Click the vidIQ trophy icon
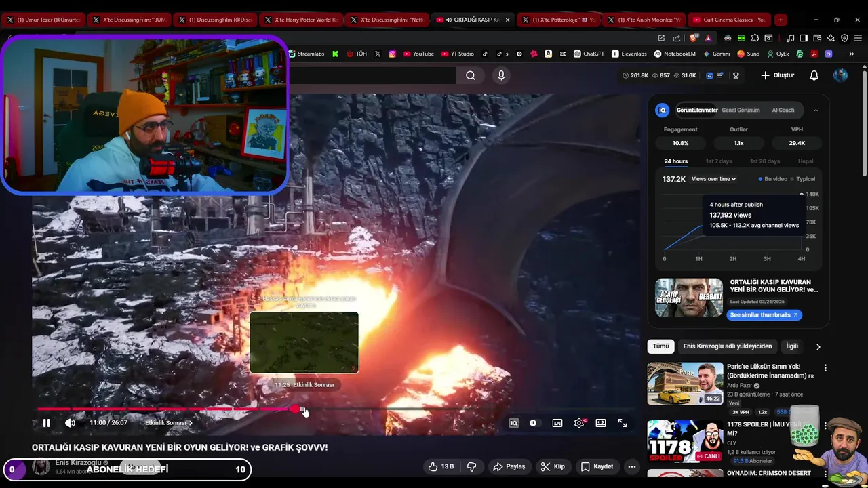The height and width of the screenshot is (488, 868). (x=736, y=75)
